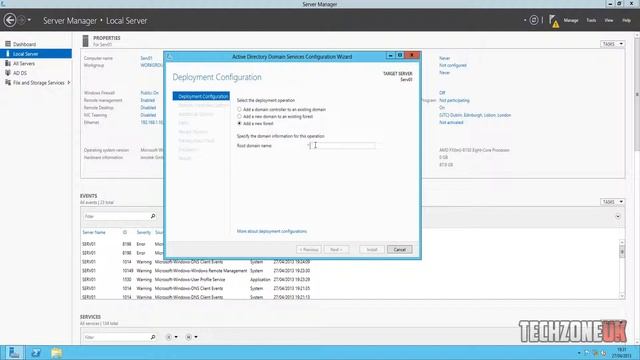The width and height of the screenshot is (640, 360).
Task: Click the forward navigation arrow in header
Action: pyautogui.click(x=22, y=20)
